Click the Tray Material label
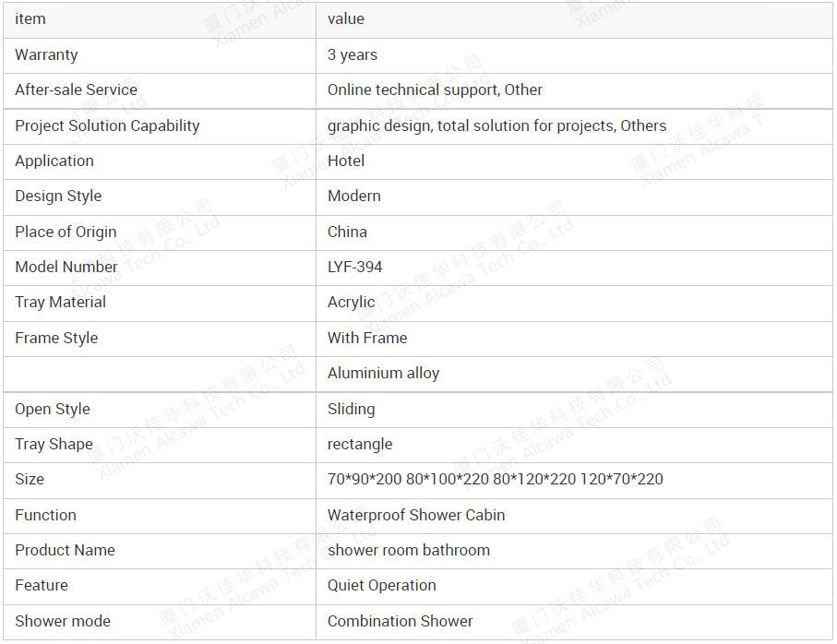This screenshot has width=837, height=644. click(60, 303)
